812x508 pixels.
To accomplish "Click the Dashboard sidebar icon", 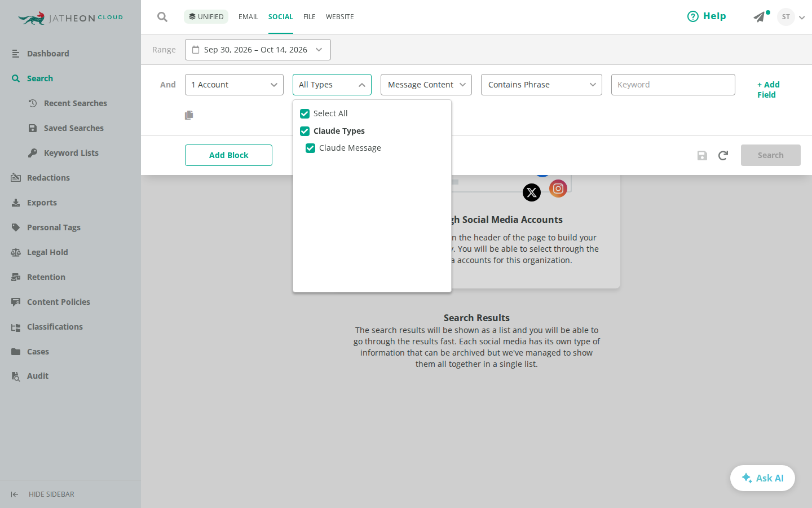I will pos(16,54).
